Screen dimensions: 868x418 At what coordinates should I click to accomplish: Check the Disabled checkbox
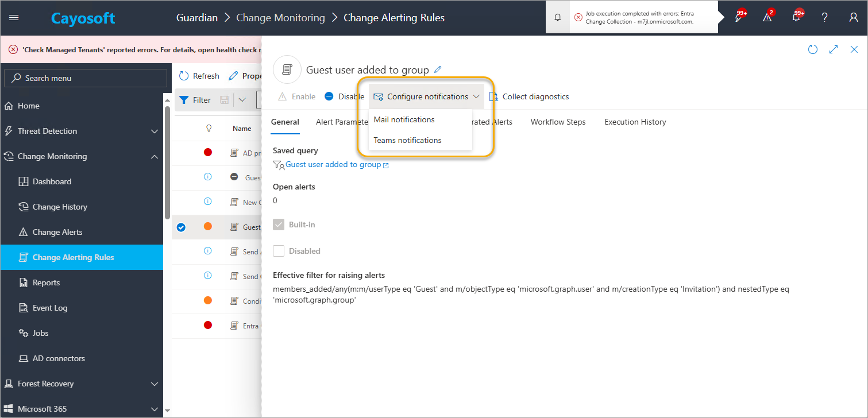[x=279, y=251]
